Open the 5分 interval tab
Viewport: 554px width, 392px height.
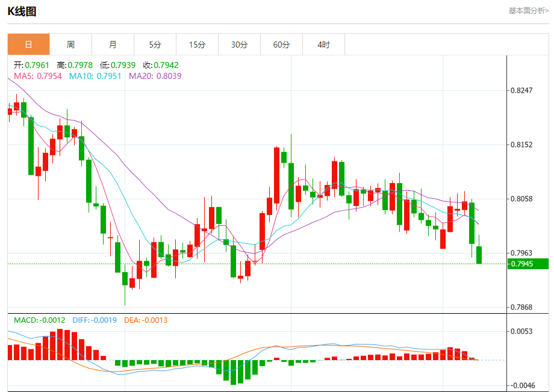point(155,45)
